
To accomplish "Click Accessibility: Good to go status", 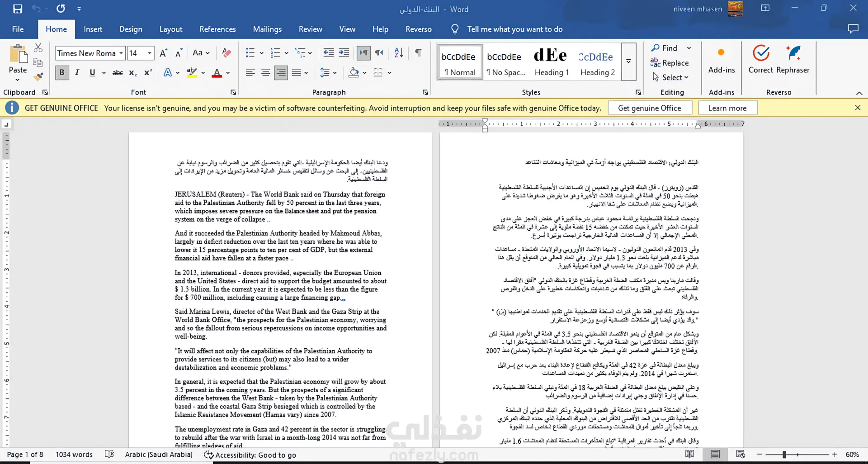I will coord(250,455).
